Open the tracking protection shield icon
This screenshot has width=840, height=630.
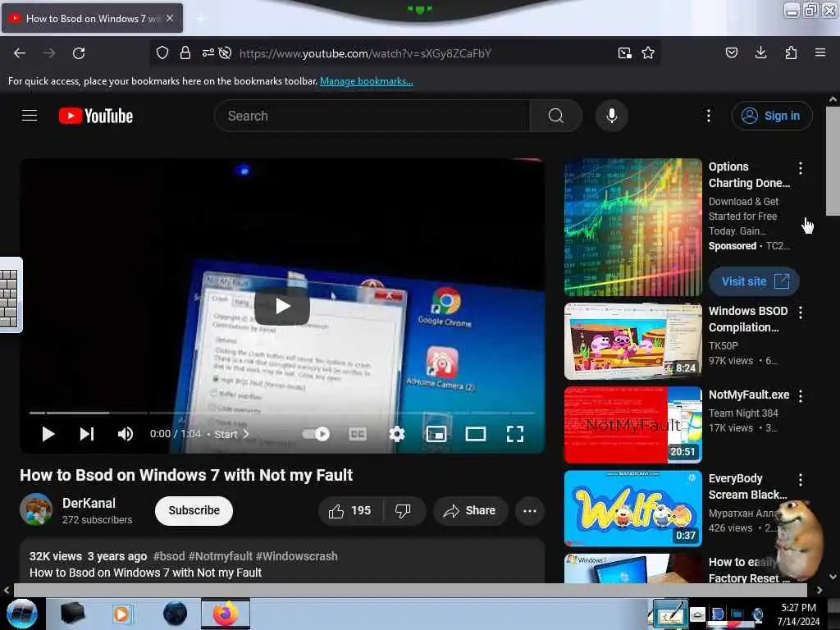tap(162, 53)
